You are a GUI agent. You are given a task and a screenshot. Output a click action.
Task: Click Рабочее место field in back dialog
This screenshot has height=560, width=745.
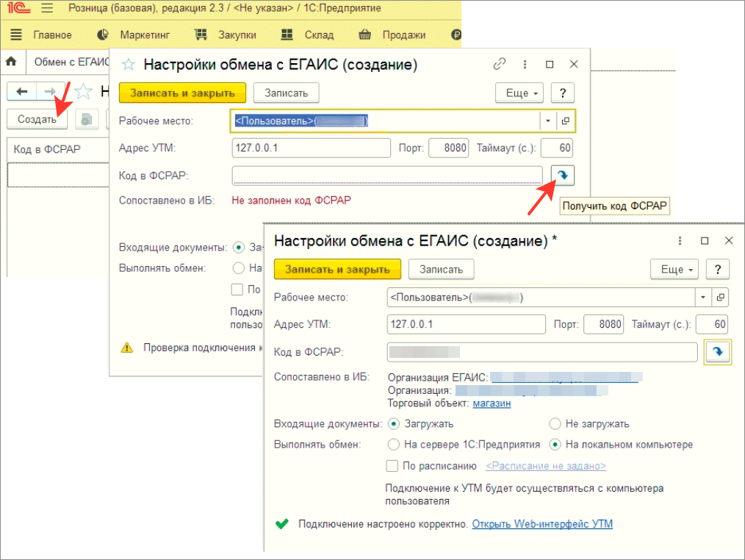pos(385,121)
